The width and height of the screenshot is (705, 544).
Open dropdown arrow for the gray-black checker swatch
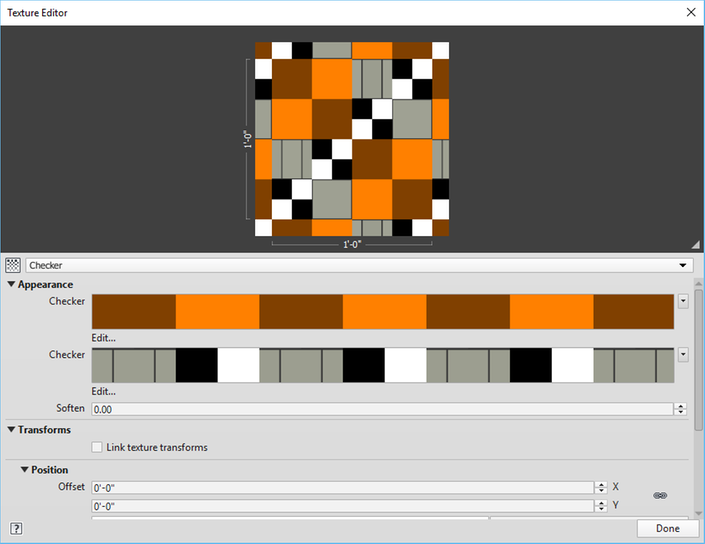683,354
